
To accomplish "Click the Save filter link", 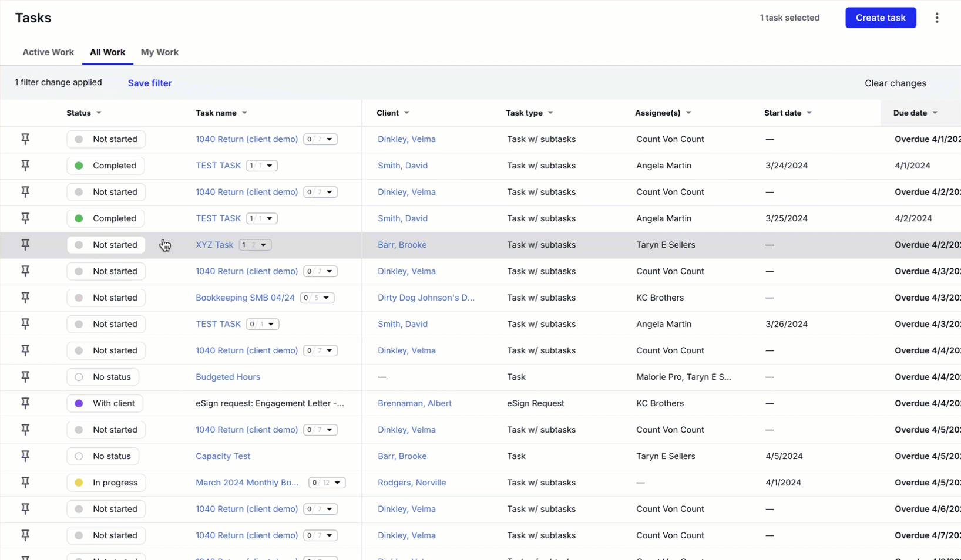I will [x=149, y=83].
